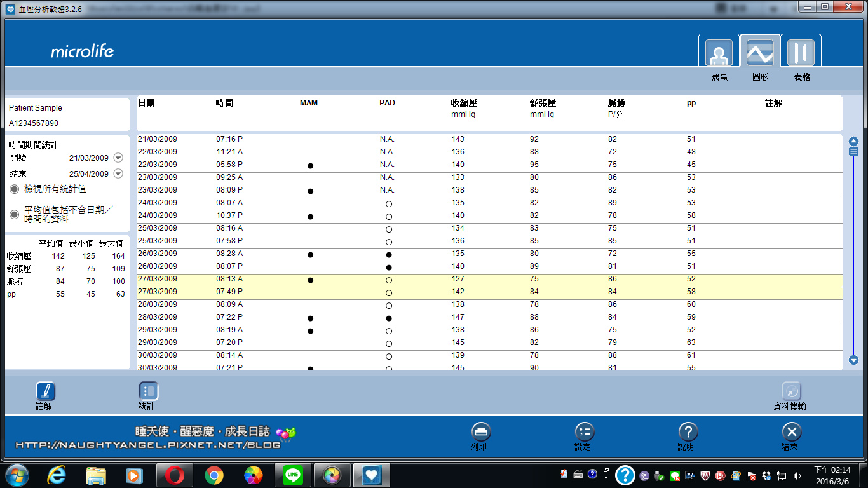
Task: Expand the 開始 start date dropdown
Action: (x=118, y=158)
